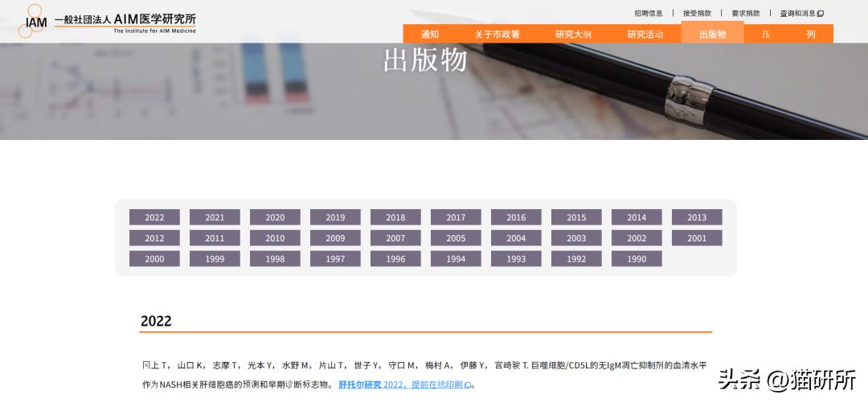Jump to year 2015 publications
Image resolution: width=868 pixels, height=403 pixels.
(x=576, y=217)
